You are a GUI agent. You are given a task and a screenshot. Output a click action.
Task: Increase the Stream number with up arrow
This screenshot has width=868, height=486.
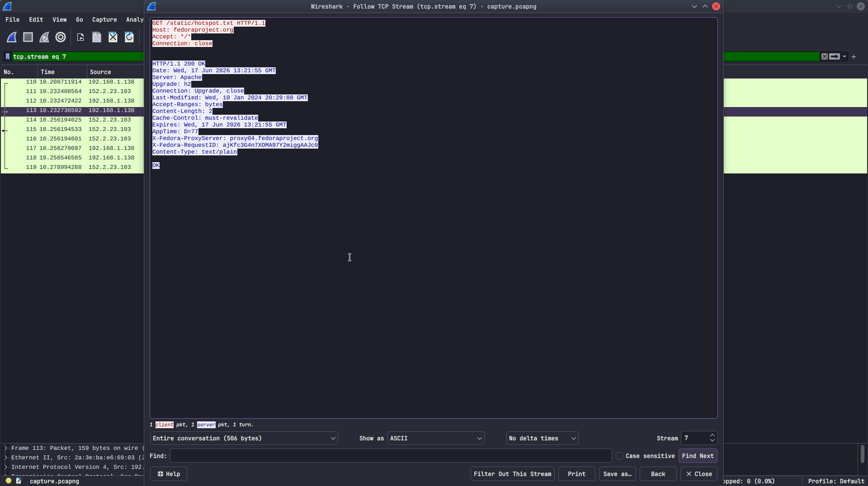pyautogui.click(x=712, y=435)
